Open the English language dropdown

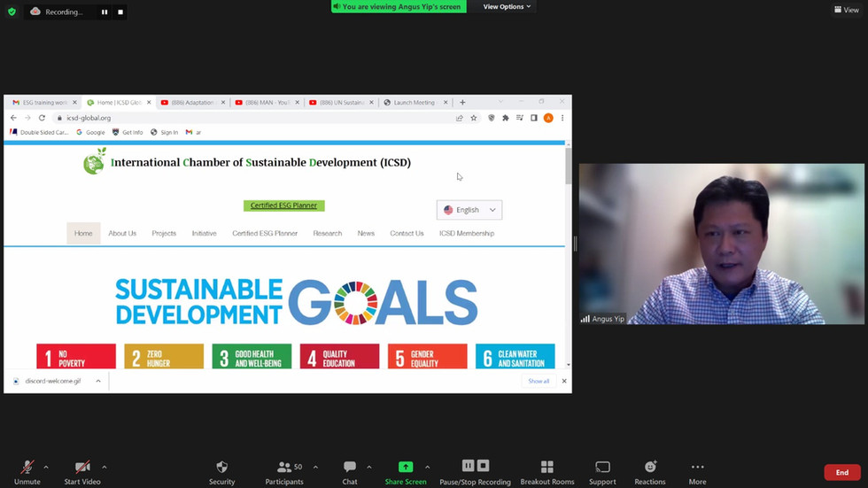click(x=469, y=210)
